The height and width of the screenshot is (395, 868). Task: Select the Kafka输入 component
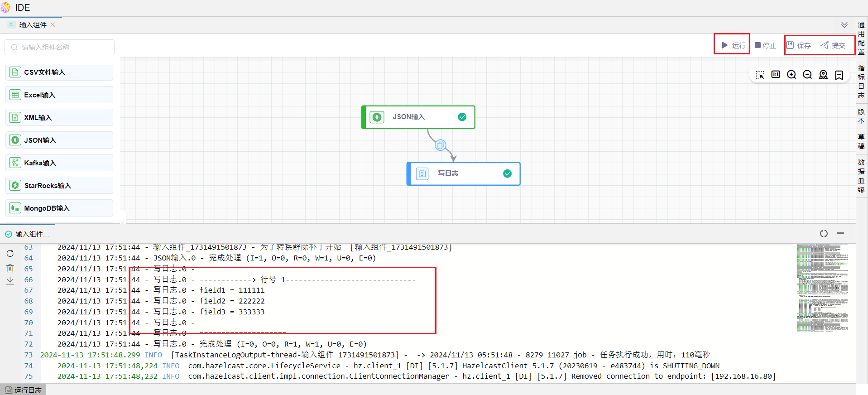pyautogui.click(x=59, y=163)
